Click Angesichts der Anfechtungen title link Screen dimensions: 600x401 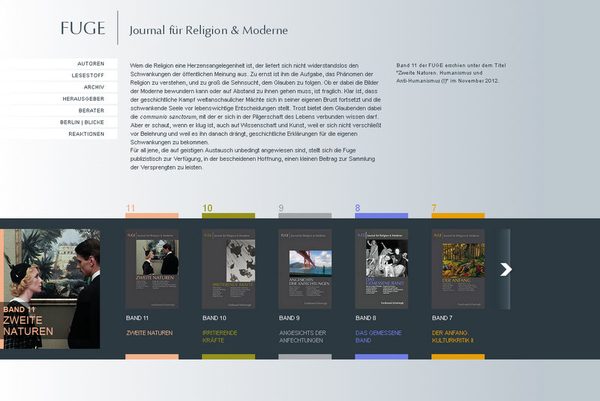tap(302, 337)
